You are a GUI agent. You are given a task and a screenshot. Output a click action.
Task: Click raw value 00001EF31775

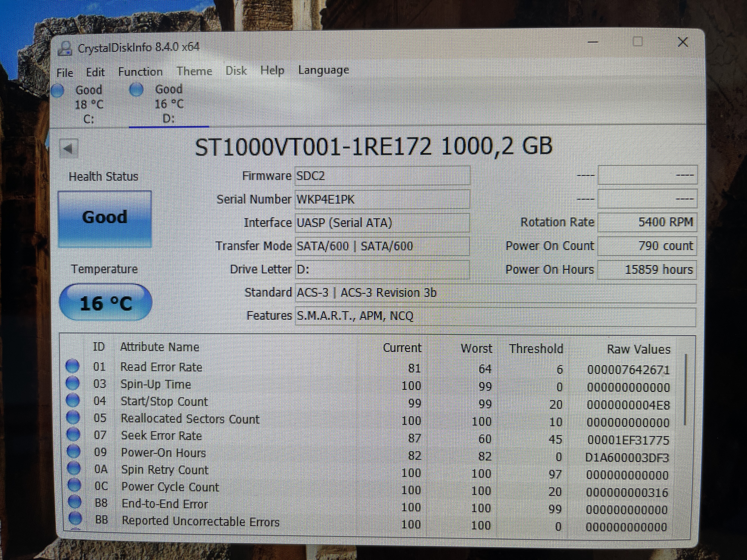click(628, 440)
